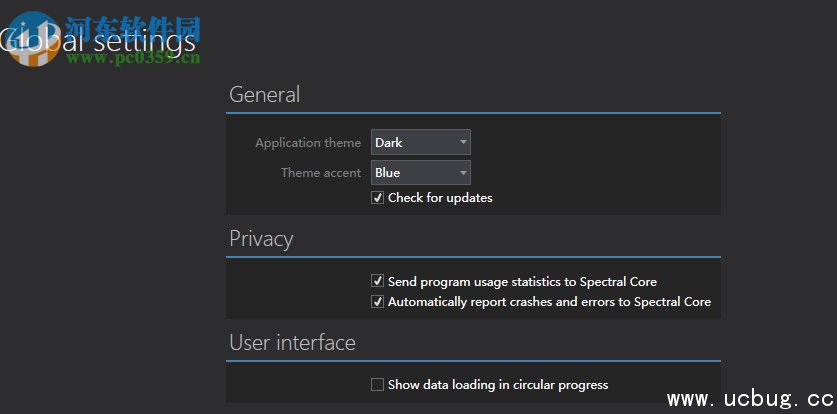Select the General section header
This screenshot has width=837, height=414.
coord(264,95)
